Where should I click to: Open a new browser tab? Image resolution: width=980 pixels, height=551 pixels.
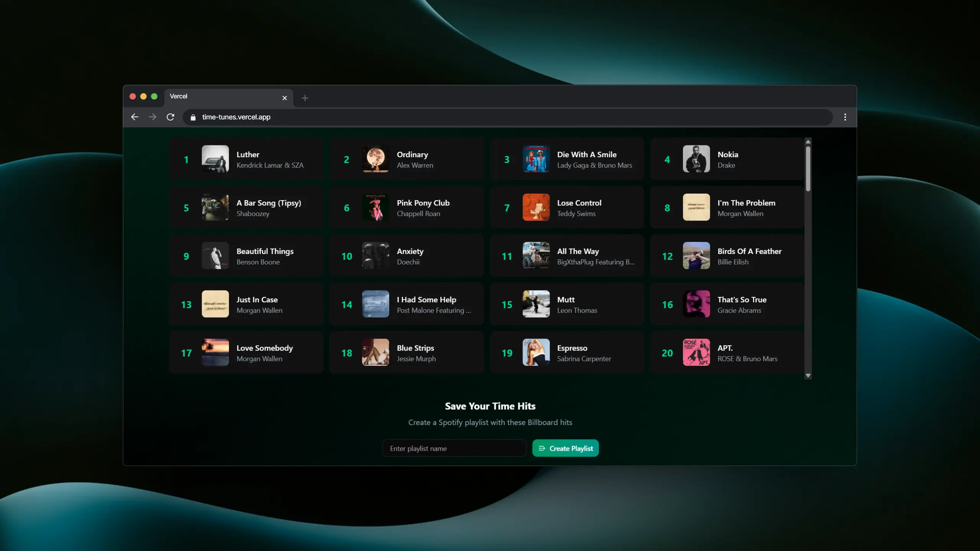click(305, 98)
